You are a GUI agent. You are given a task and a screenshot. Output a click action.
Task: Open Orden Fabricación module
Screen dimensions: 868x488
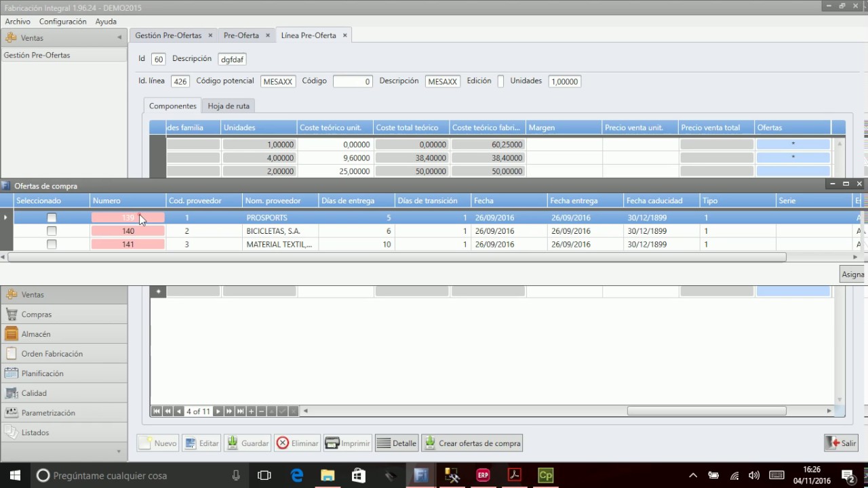(64, 354)
